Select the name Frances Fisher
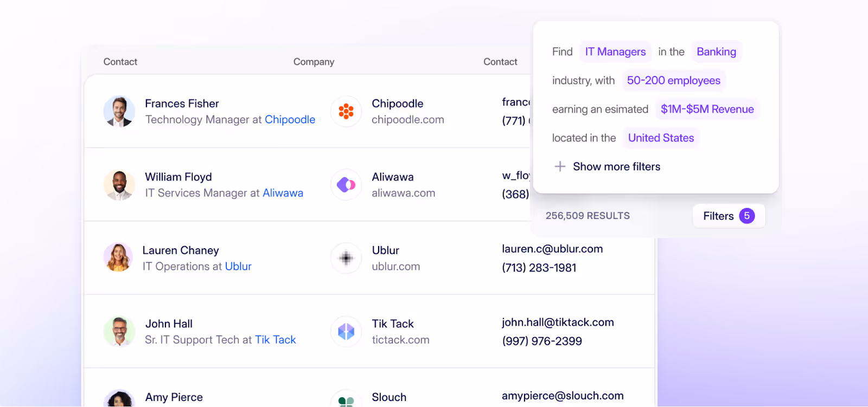 [x=182, y=104]
